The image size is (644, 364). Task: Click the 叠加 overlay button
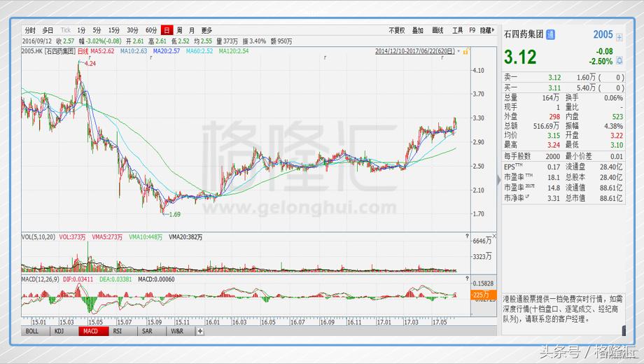[417, 30]
